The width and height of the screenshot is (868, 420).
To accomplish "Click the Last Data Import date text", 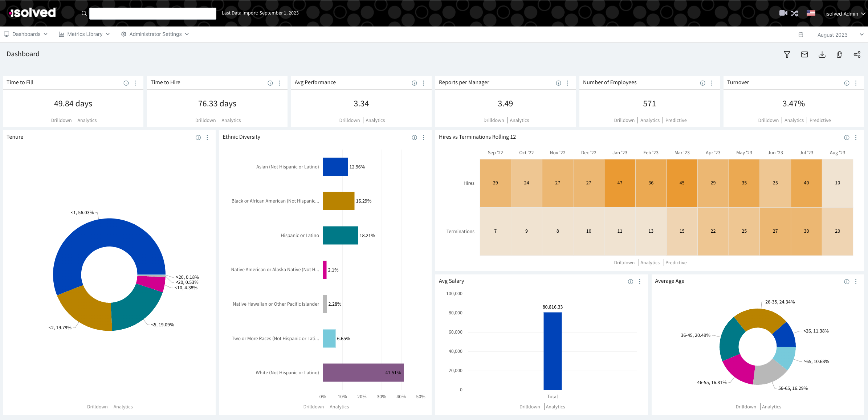I will tap(260, 13).
